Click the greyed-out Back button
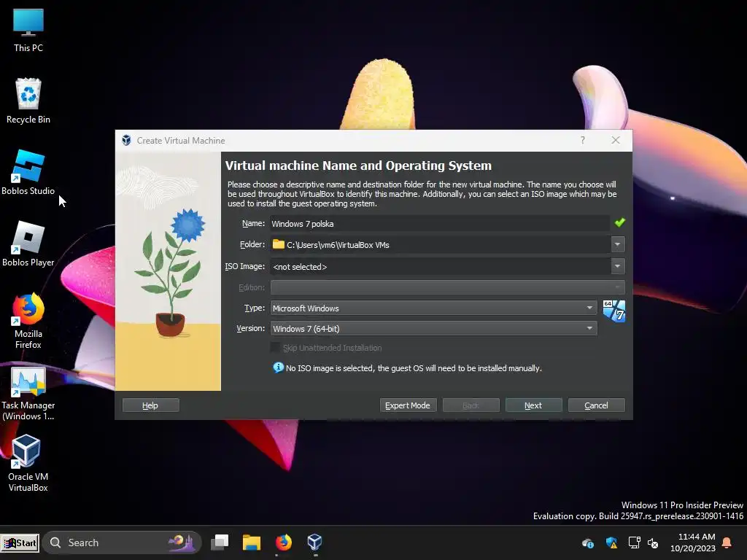 point(471,405)
